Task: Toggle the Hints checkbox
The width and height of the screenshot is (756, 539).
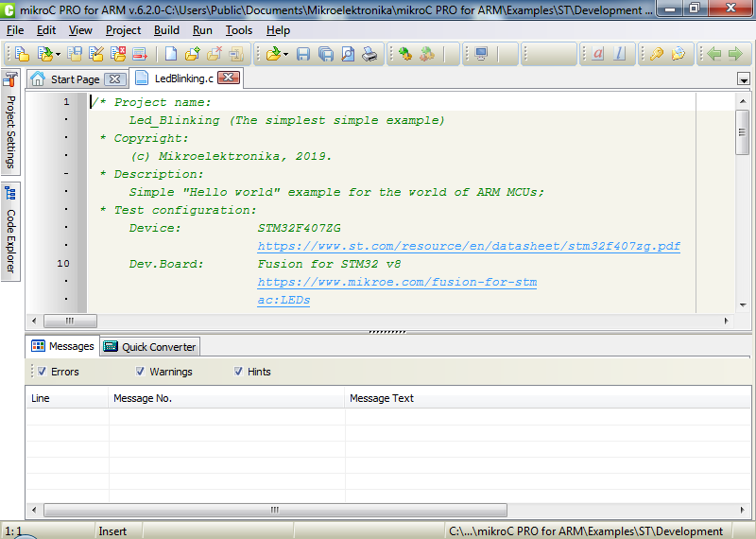Action: (x=238, y=371)
